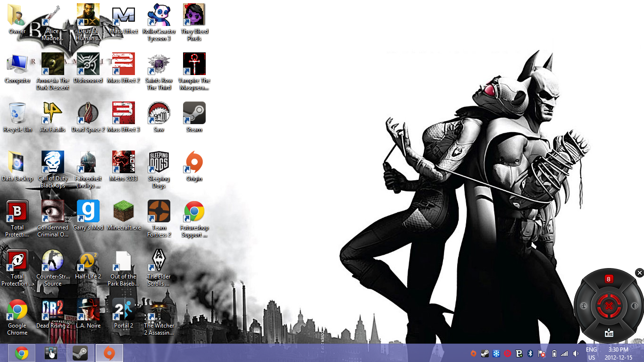The height and width of the screenshot is (362, 644).
Task: Select the Saw game shortcut
Action: point(159,118)
